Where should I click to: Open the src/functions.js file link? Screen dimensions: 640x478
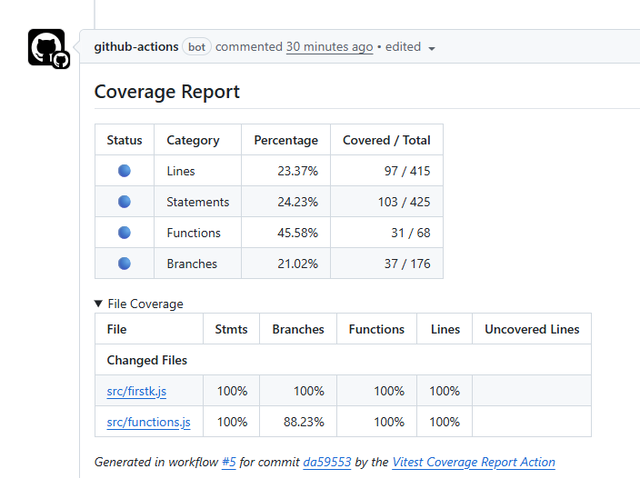(148, 422)
